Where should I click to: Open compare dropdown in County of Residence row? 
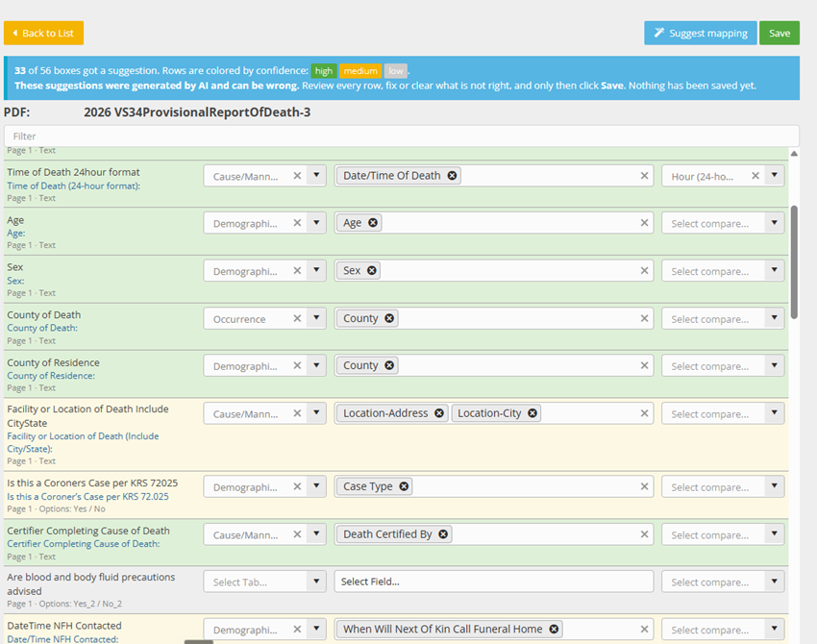point(775,365)
